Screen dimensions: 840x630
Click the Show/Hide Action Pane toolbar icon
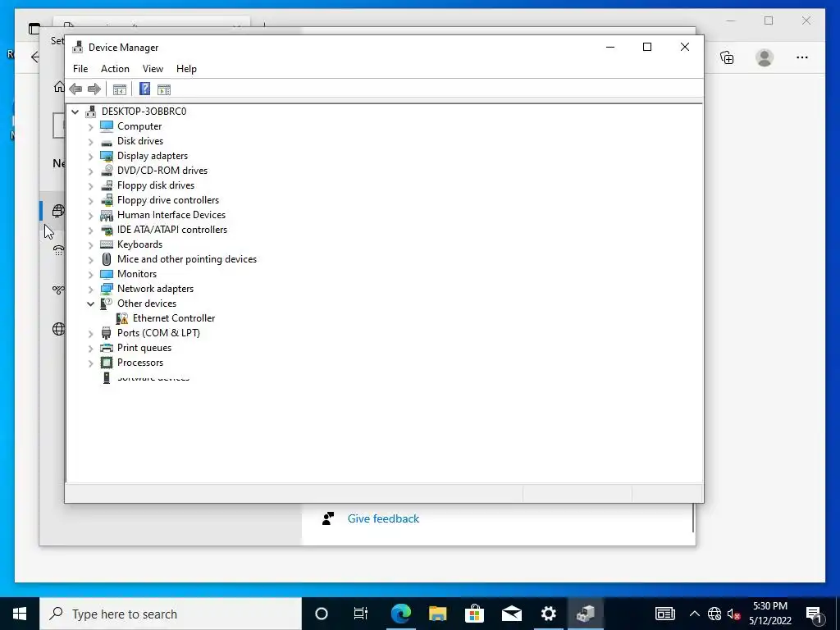pos(164,89)
